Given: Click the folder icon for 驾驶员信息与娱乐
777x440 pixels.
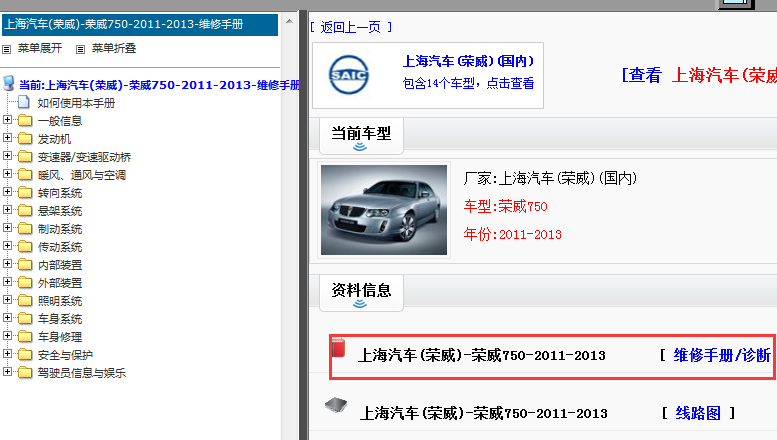Looking at the screenshot, I should (25, 373).
